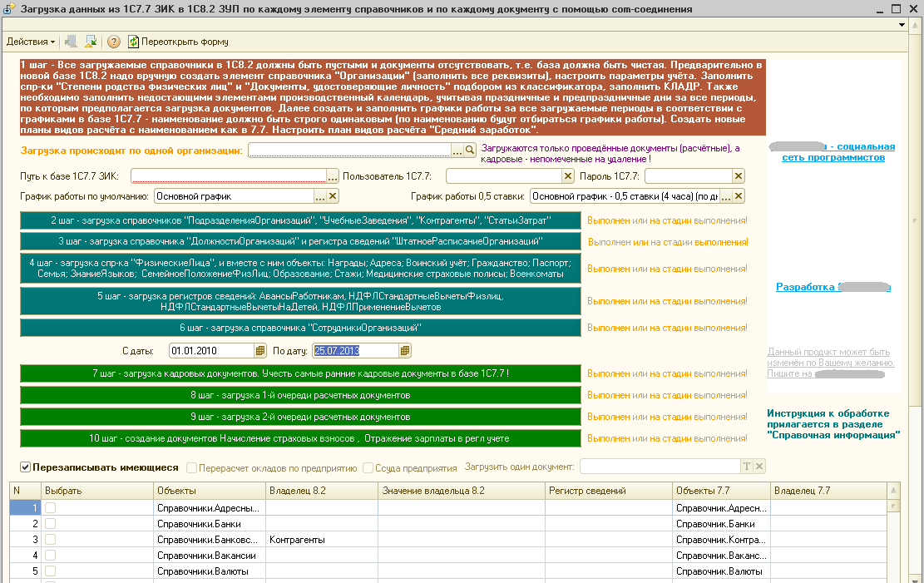Image resolution: width=924 pixels, height=583 pixels.
Task: Run 9 шаг - 2-й очереди расчетных документов
Action: click(x=300, y=417)
